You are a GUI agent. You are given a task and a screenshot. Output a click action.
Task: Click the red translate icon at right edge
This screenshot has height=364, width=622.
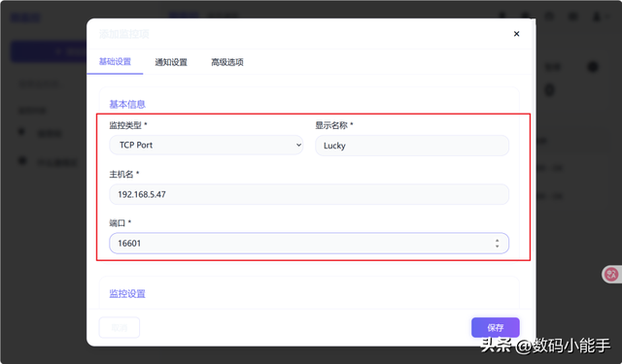tap(611, 274)
